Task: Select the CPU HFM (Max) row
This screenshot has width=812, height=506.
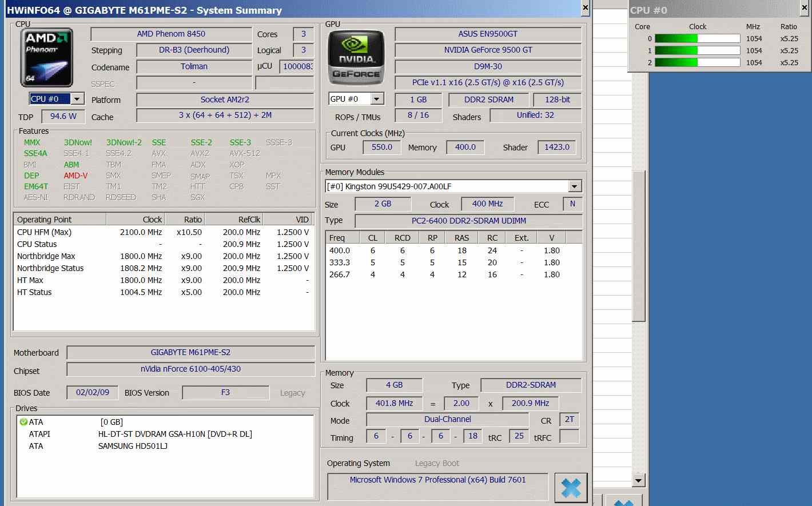Action: (x=164, y=232)
